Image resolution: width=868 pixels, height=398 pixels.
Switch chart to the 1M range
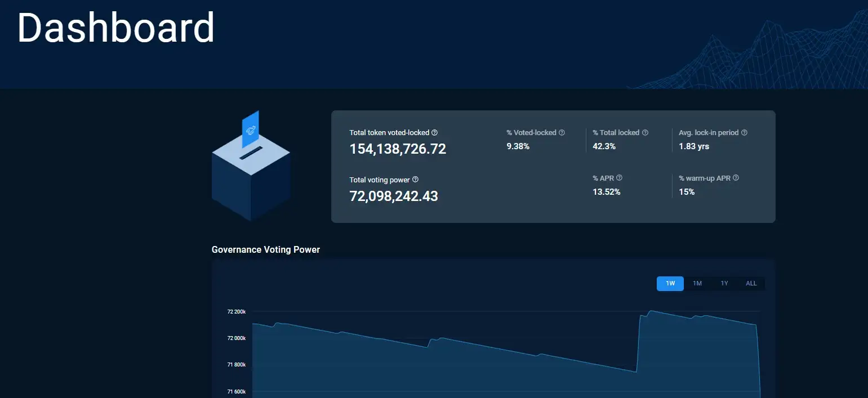[x=697, y=284]
